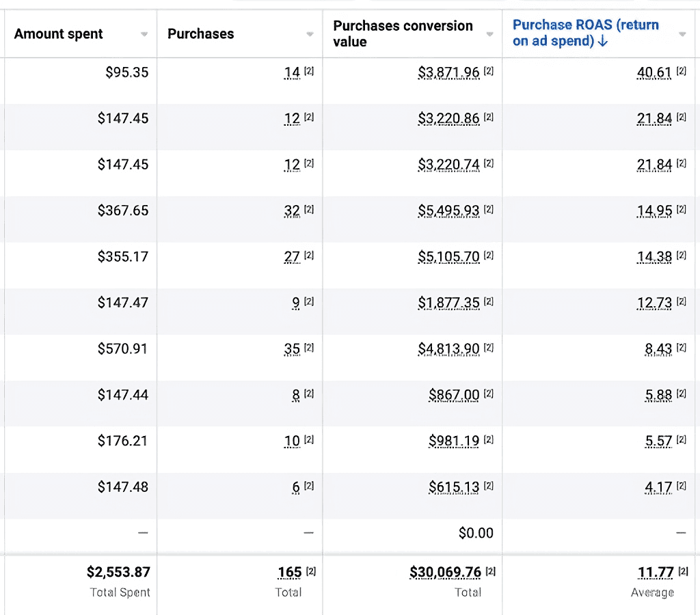700x615 pixels.
Task: Select the [2] marker beside $30,069.76 Total
Action: (x=488, y=569)
